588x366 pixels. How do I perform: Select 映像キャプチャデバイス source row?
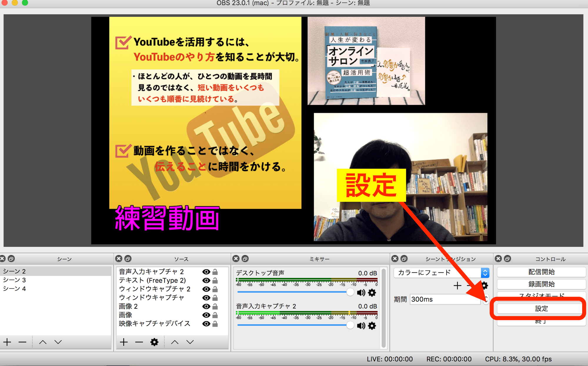(x=172, y=324)
